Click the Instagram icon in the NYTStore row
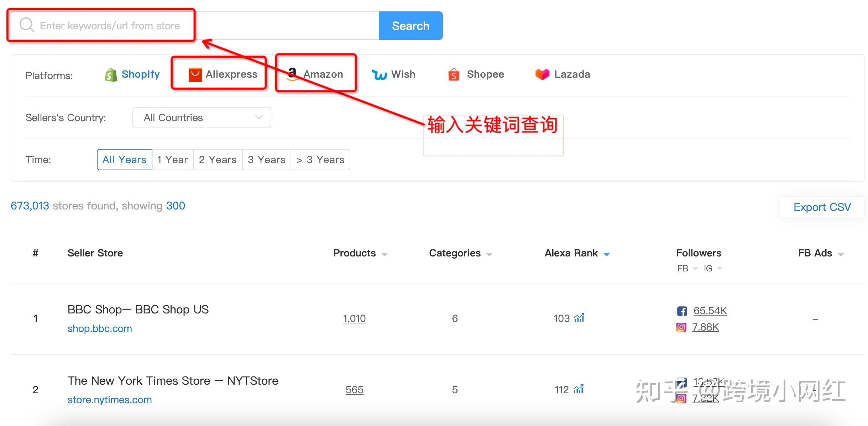 pyautogui.click(x=681, y=398)
